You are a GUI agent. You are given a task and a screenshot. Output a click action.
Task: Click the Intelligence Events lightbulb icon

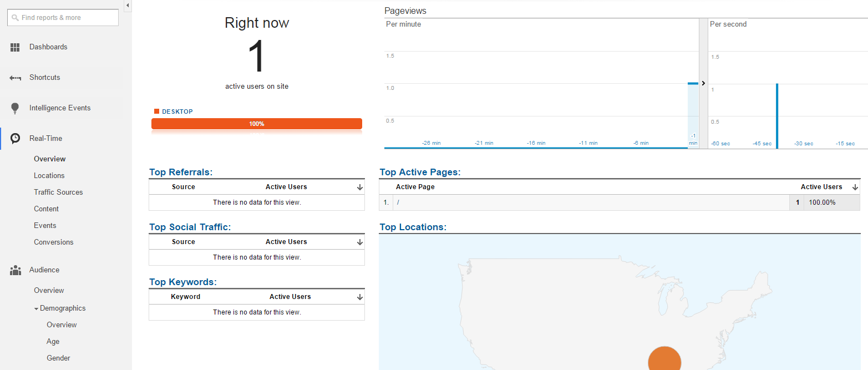(15, 108)
